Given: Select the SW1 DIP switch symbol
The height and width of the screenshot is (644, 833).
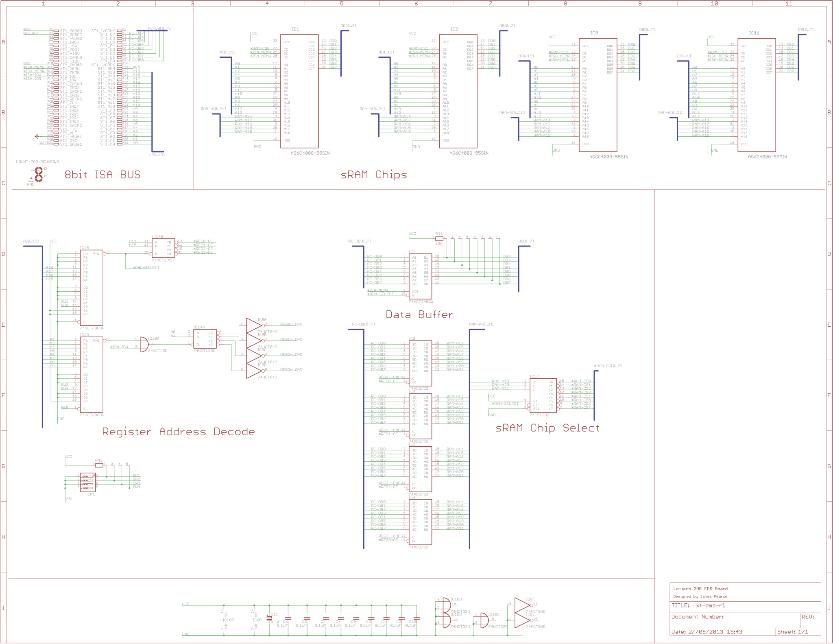Looking at the screenshot, I should pyautogui.click(x=87, y=482).
